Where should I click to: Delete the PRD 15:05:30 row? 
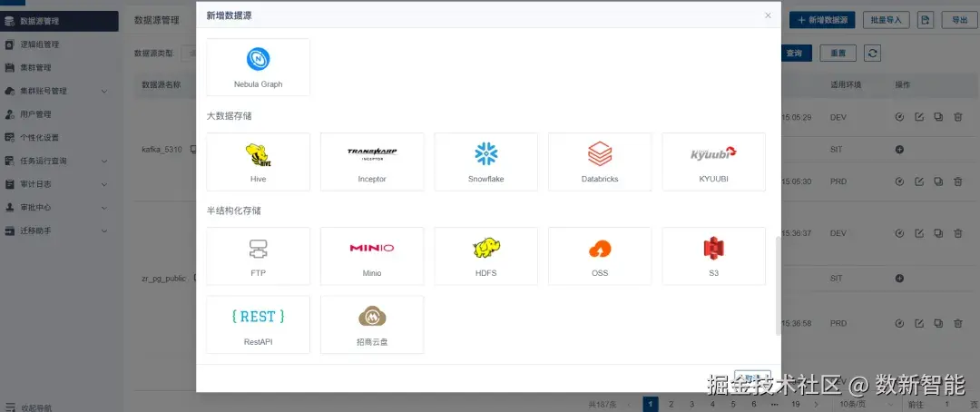pyautogui.click(x=957, y=181)
